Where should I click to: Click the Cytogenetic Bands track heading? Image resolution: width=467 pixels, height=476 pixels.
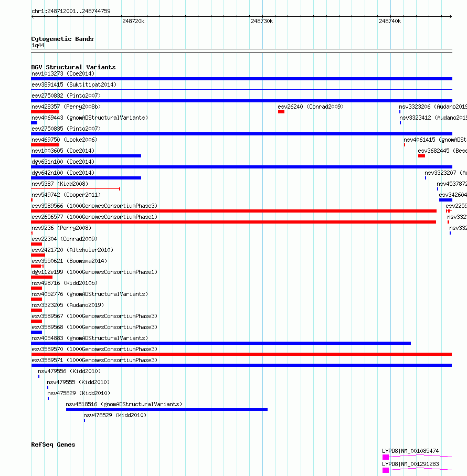(x=62, y=39)
